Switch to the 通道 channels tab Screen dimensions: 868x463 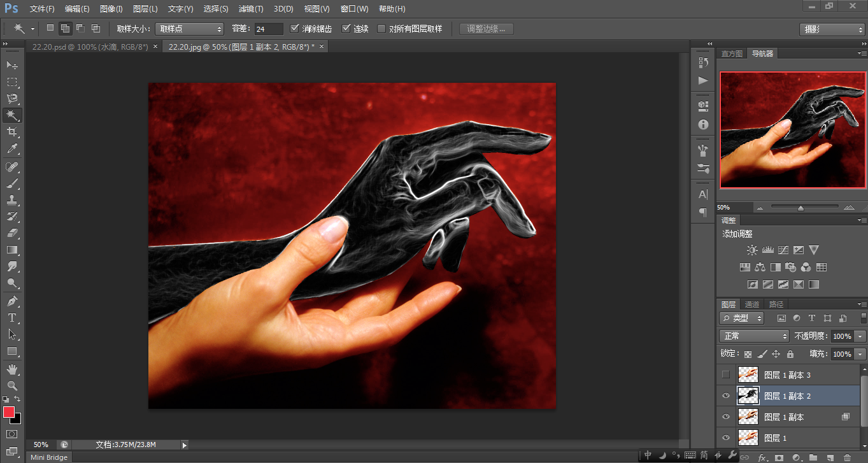pos(752,304)
